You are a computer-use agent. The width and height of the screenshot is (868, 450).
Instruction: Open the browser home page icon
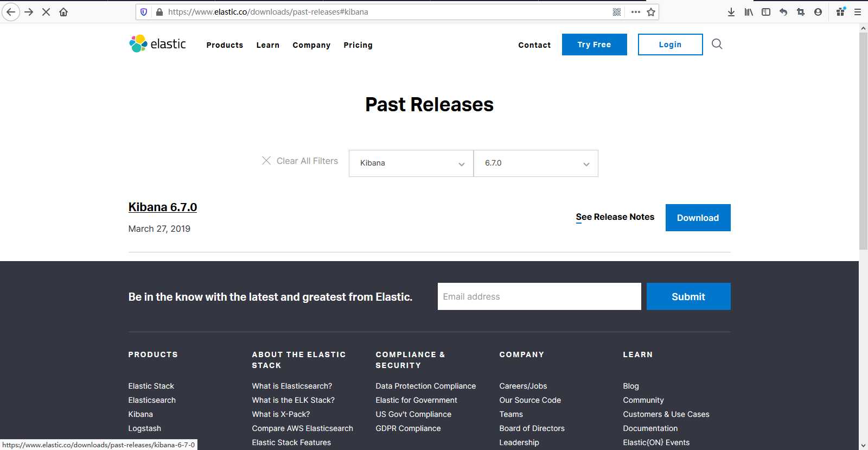[63, 12]
